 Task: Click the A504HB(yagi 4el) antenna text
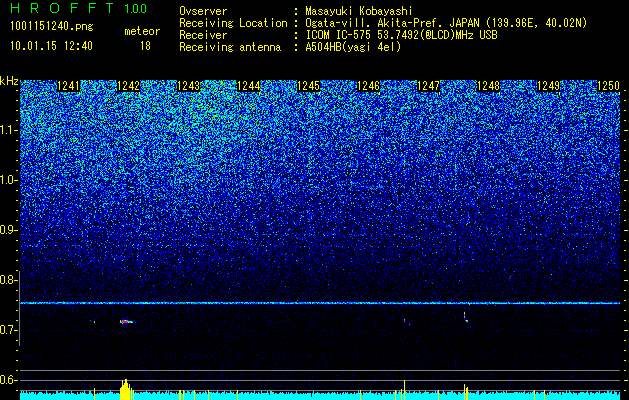point(353,47)
